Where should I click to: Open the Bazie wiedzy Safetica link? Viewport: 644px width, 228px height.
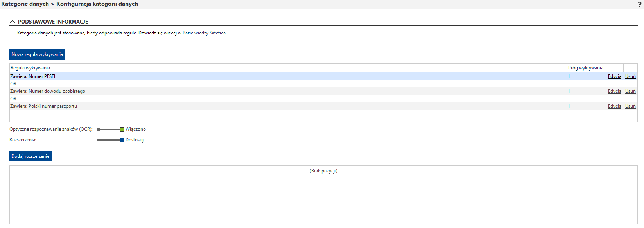(x=204, y=33)
